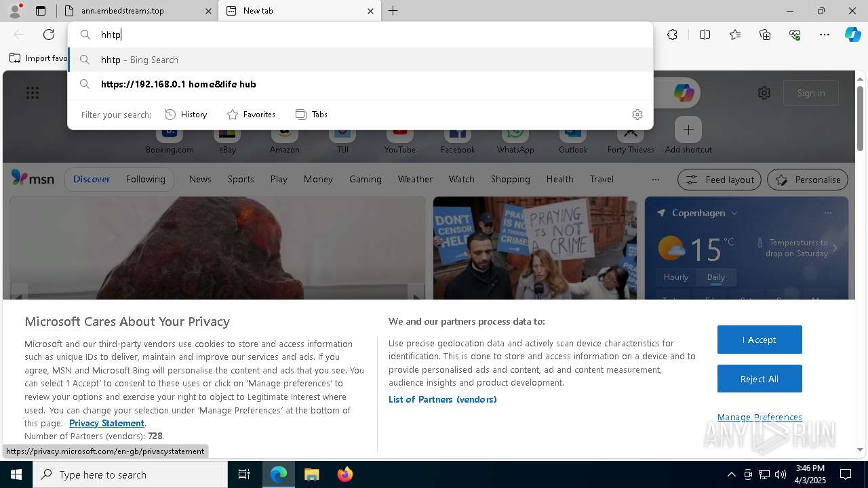Open Settings and more ellipsis menu
The width and height of the screenshot is (868, 488).
tap(825, 35)
